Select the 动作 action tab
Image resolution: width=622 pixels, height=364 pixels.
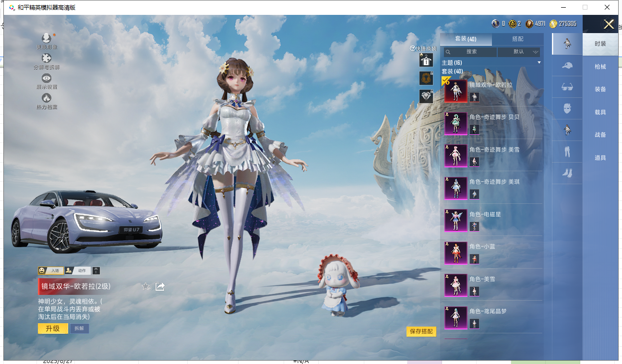click(77, 271)
